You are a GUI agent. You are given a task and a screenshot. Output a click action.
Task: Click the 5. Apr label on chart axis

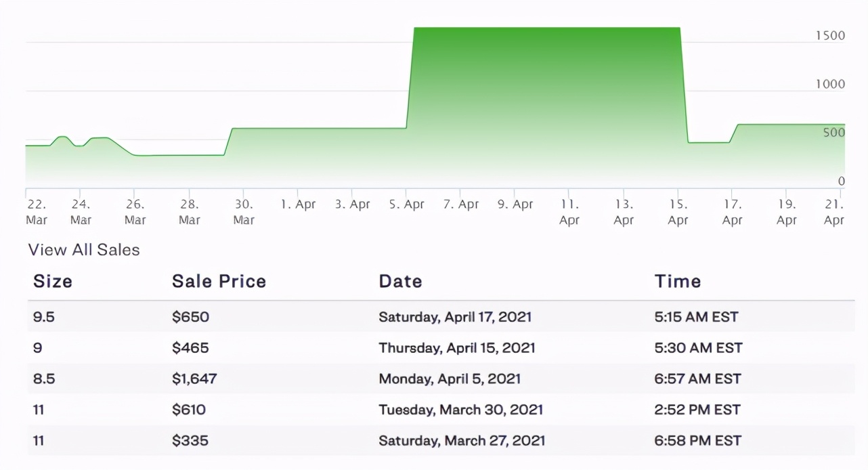point(406,205)
